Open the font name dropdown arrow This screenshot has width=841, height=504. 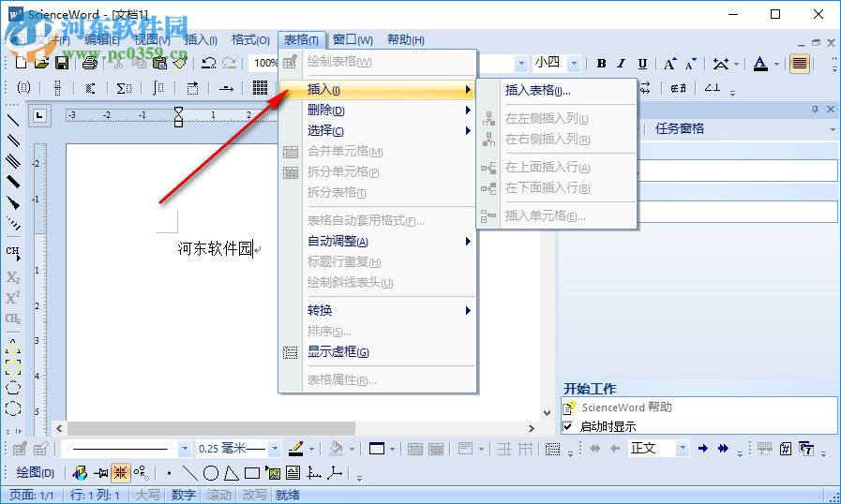pyautogui.click(x=521, y=64)
